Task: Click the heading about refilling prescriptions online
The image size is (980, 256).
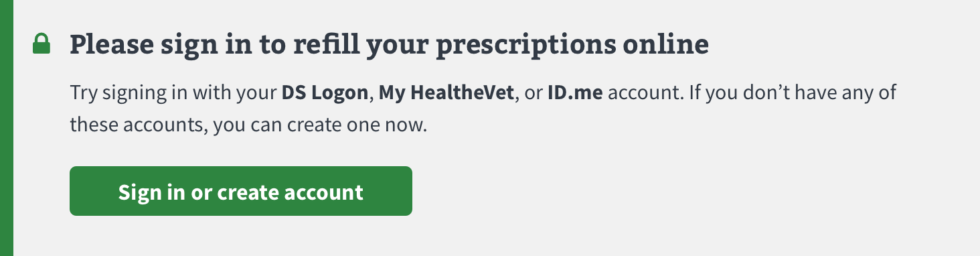Action: 389,45
